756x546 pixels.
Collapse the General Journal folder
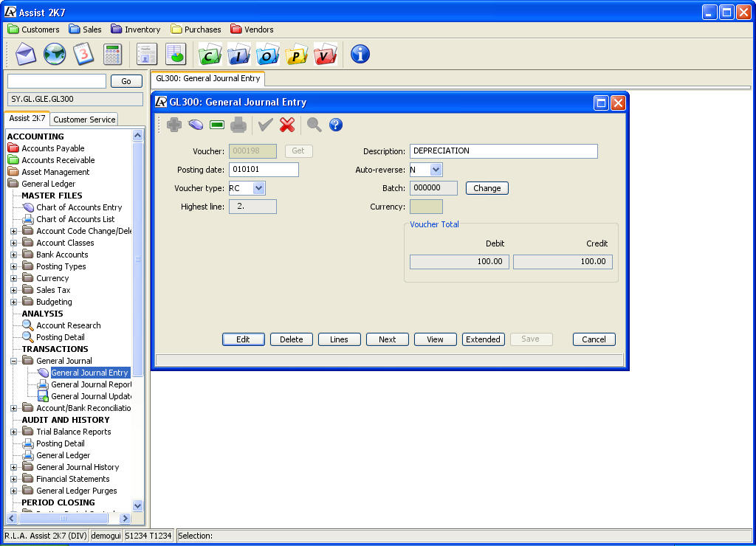pos(14,361)
